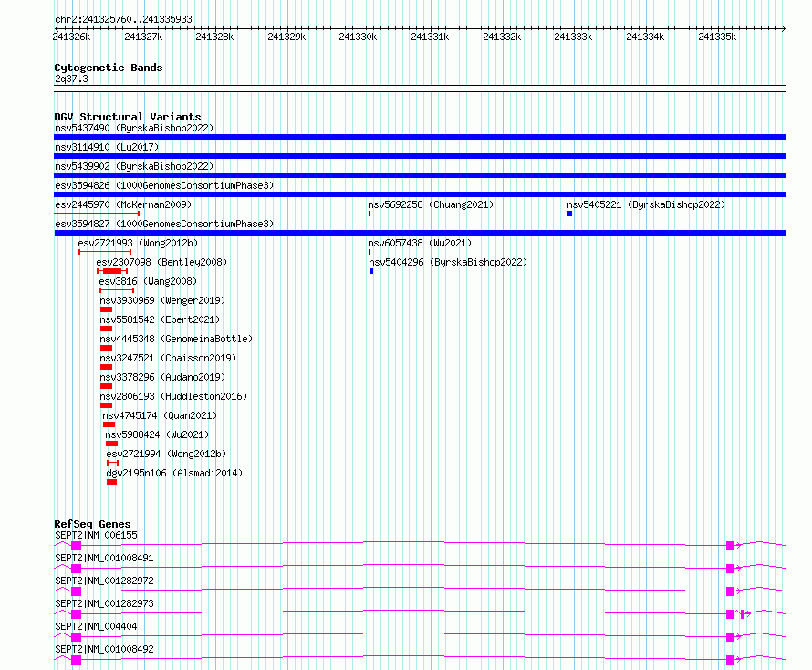Click the Cytogenetic Bands track title
The height and width of the screenshot is (670, 812).
[109, 68]
